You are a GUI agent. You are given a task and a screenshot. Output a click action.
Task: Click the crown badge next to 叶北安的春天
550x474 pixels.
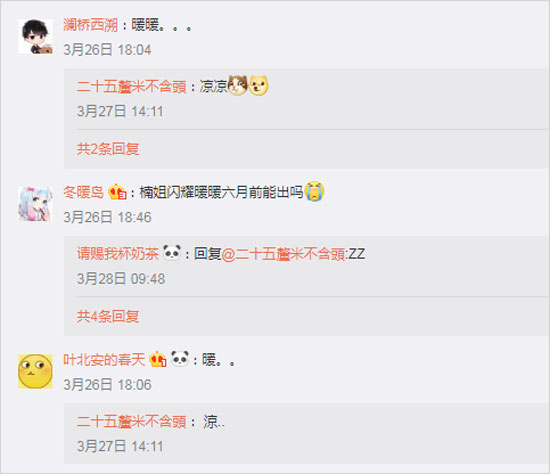(158, 359)
